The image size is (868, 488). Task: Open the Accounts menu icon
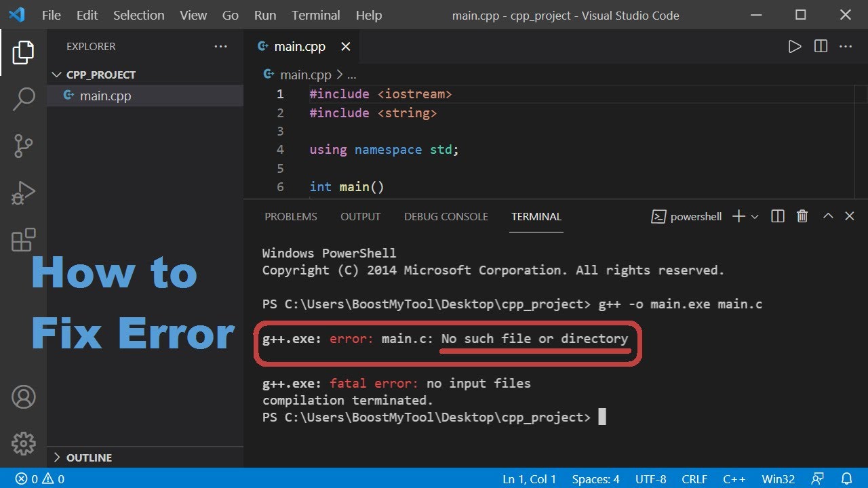[23, 396]
